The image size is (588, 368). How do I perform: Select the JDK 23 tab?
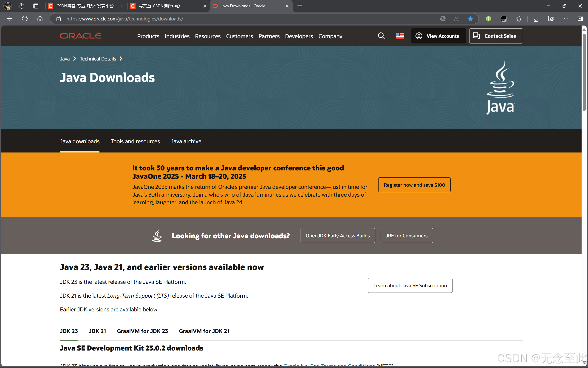point(69,331)
